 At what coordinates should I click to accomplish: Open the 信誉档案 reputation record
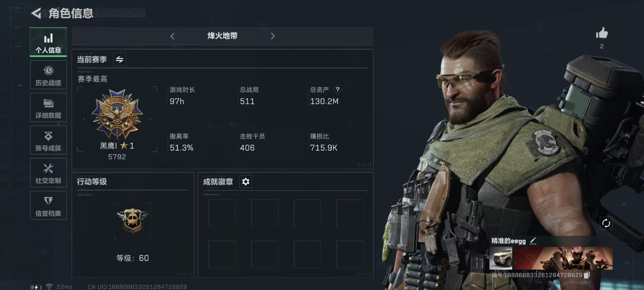[48, 205]
